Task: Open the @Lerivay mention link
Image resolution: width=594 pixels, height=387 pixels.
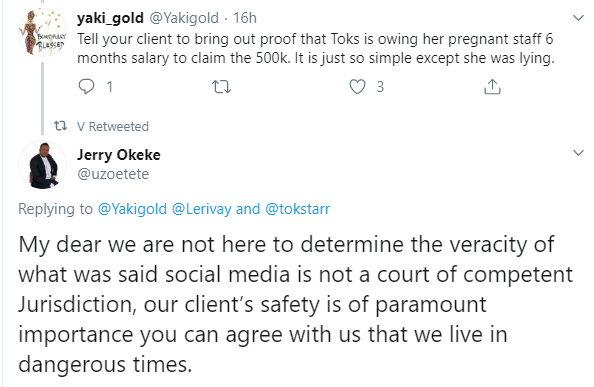Action: click(x=202, y=209)
